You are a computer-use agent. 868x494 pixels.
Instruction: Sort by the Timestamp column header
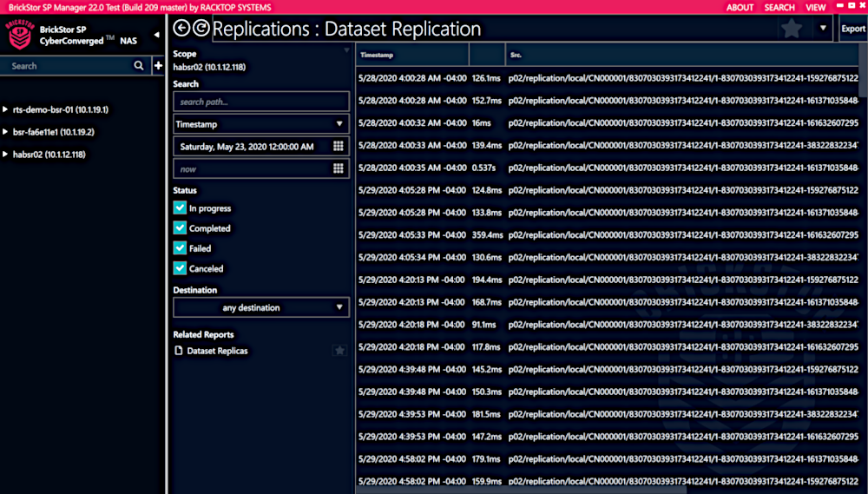(x=412, y=55)
